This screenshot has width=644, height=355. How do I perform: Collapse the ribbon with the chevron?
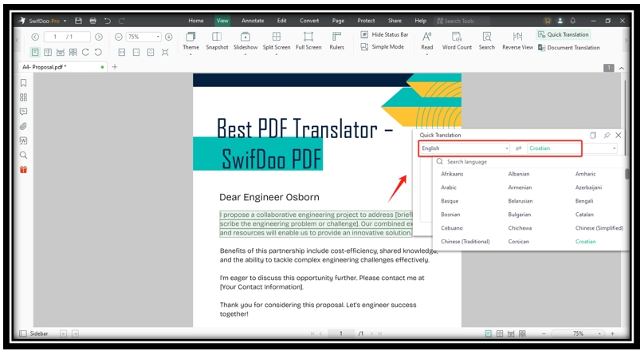coord(622,68)
